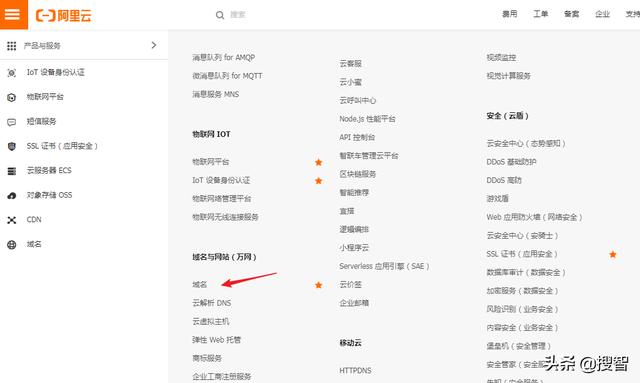
Task: Open 区块链服务
Action: [x=358, y=174]
